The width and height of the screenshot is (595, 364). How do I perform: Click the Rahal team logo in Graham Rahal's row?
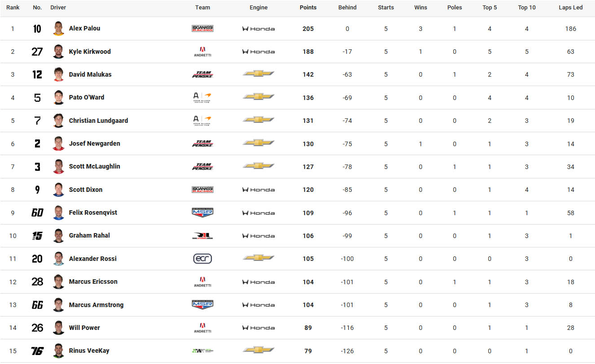click(202, 236)
